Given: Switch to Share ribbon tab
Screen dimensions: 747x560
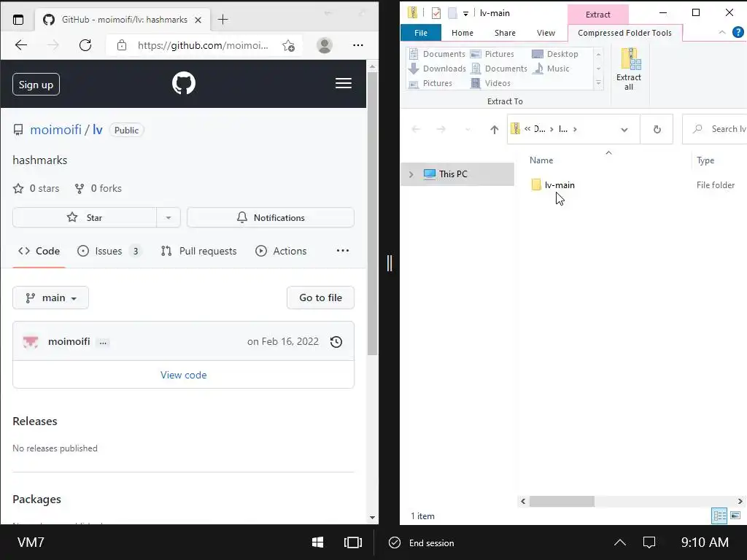Looking at the screenshot, I should tap(505, 33).
